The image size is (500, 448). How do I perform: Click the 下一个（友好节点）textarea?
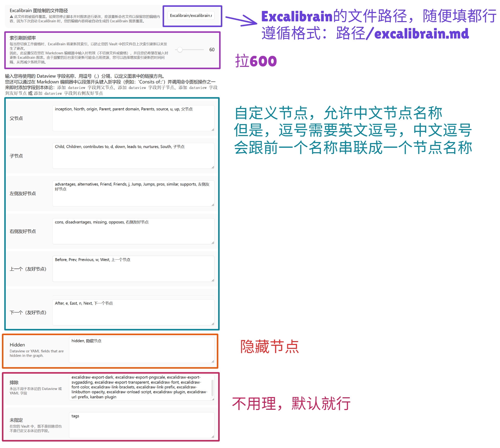[x=133, y=312]
